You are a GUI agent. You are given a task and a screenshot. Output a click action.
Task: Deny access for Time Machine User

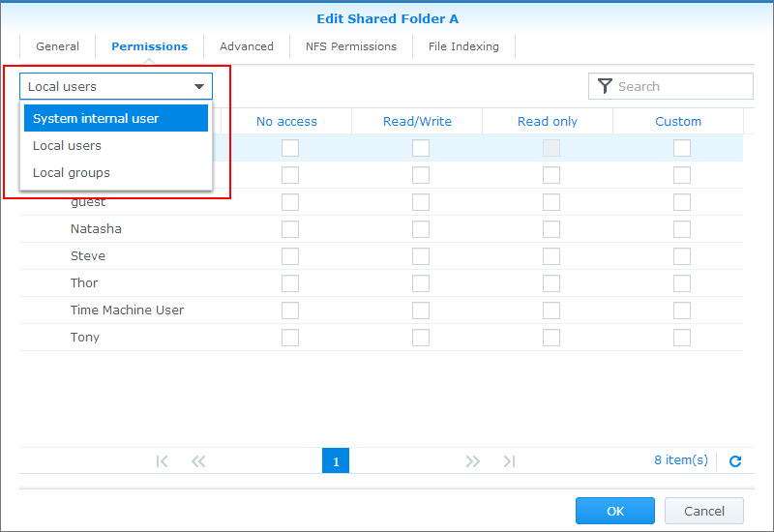[290, 310]
